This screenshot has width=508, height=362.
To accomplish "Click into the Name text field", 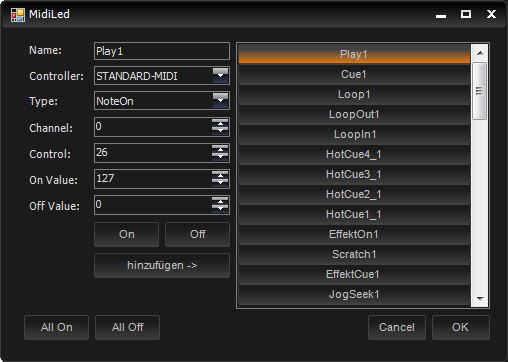I will pos(162,51).
